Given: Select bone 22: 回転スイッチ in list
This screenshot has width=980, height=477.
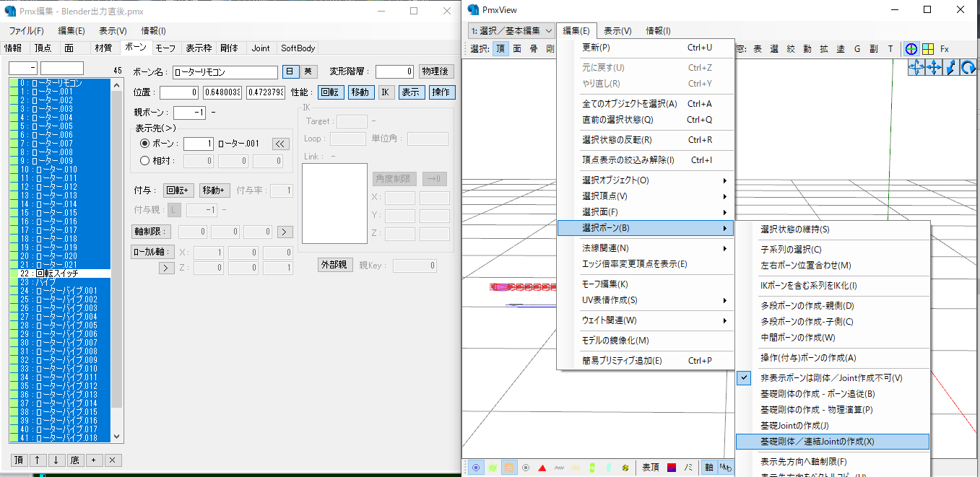Looking at the screenshot, I should (x=59, y=273).
